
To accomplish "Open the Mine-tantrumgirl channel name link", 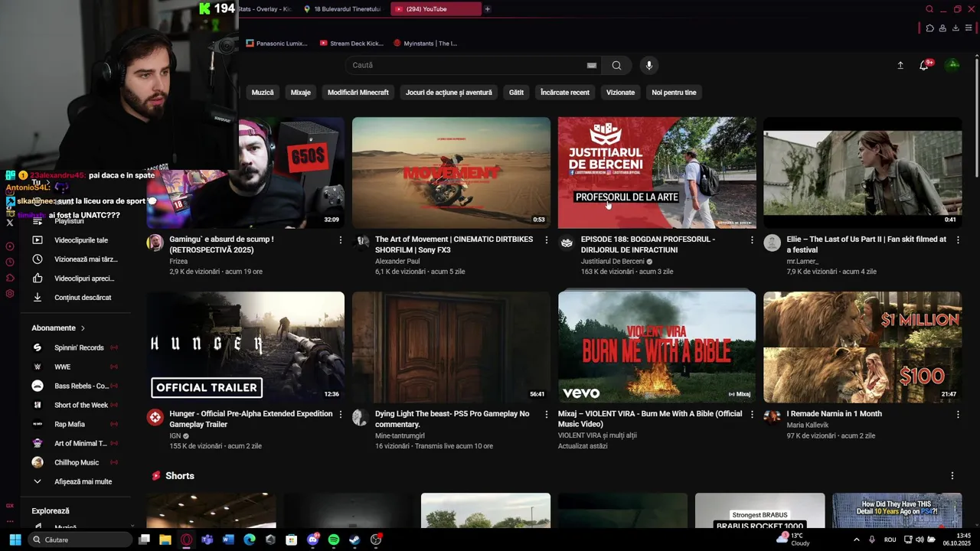I will [x=400, y=435].
